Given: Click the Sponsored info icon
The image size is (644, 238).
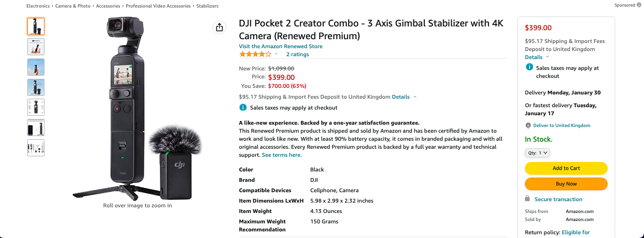Looking at the screenshot, I should 639,5.
